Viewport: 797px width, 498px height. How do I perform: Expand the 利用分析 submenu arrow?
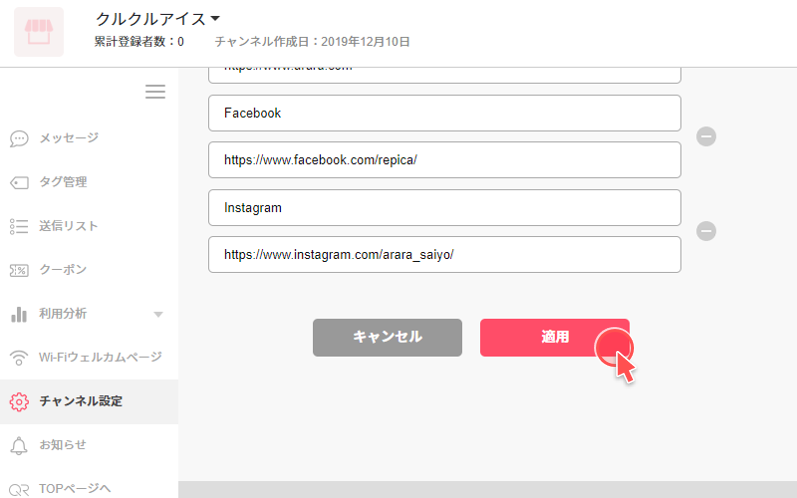click(158, 315)
